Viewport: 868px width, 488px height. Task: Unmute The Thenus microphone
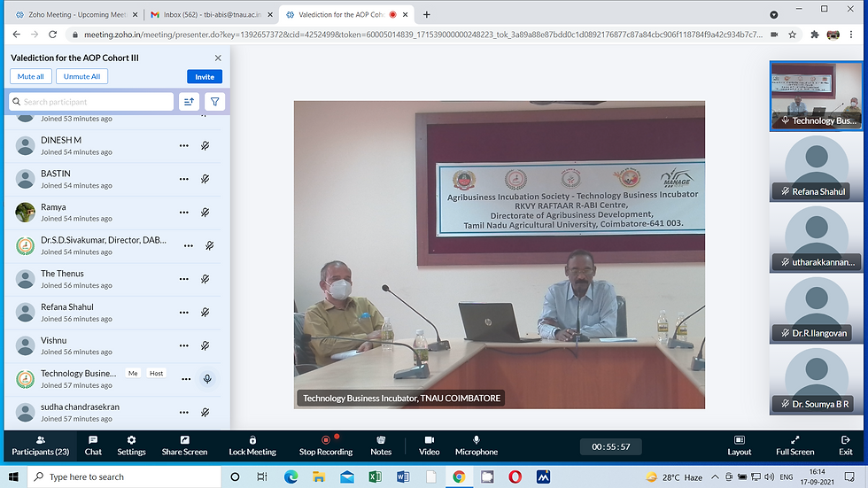click(205, 279)
